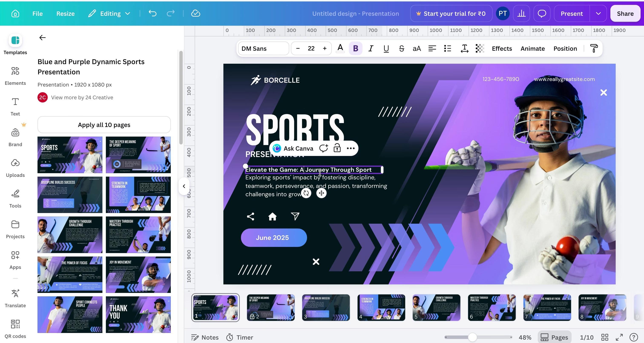Open the Insights analytics icon

coord(521,13)
